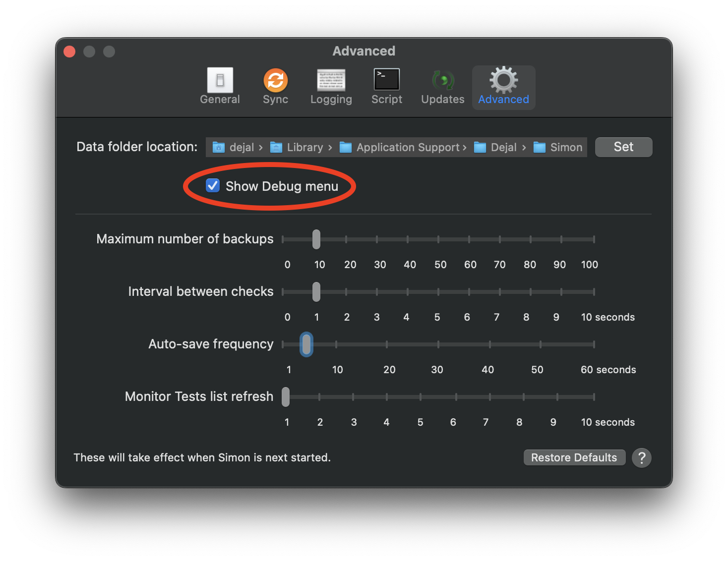The image size is (728, 561).
Task: Open the Sync preferences icon
Action: (x=276, y=80)
